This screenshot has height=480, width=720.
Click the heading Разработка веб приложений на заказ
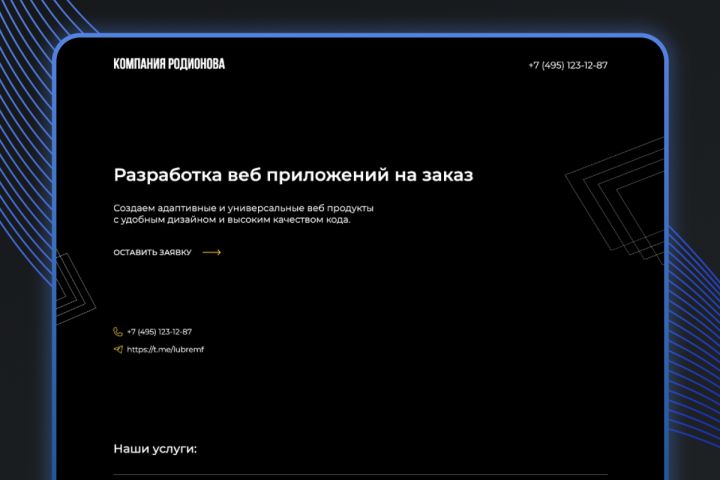[x=293, y=175]
